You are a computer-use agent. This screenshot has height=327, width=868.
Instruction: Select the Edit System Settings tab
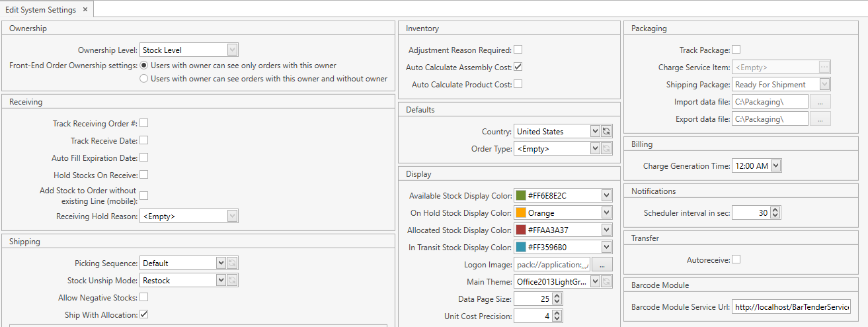point(40,9)
